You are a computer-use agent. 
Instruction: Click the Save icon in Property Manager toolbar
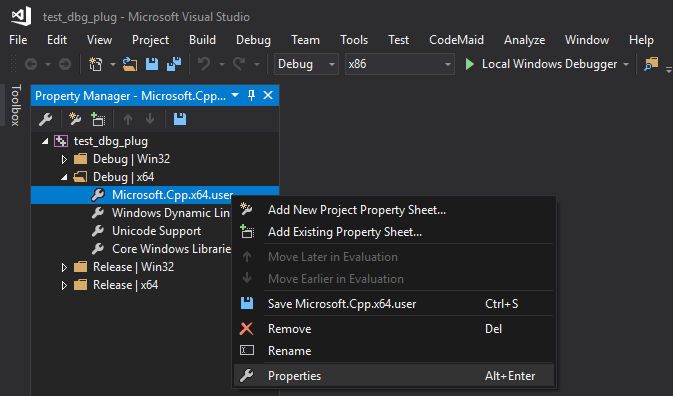coord(180,119)
